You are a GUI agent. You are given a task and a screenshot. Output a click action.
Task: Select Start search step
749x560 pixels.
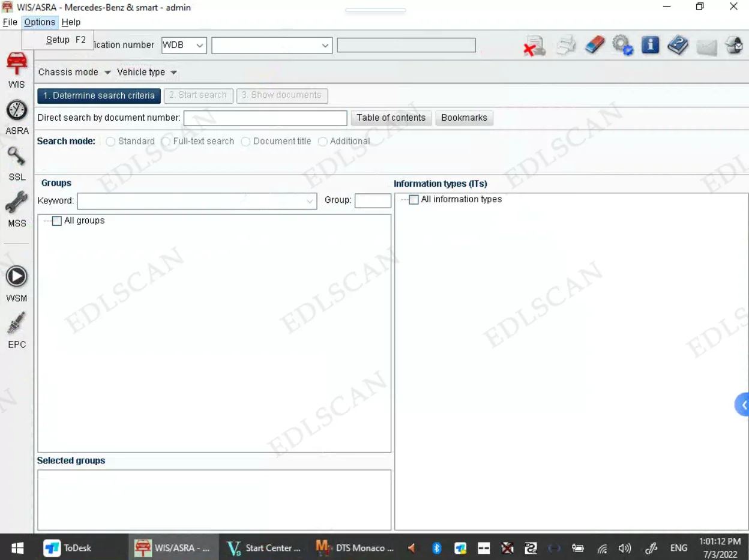[198, 95]
